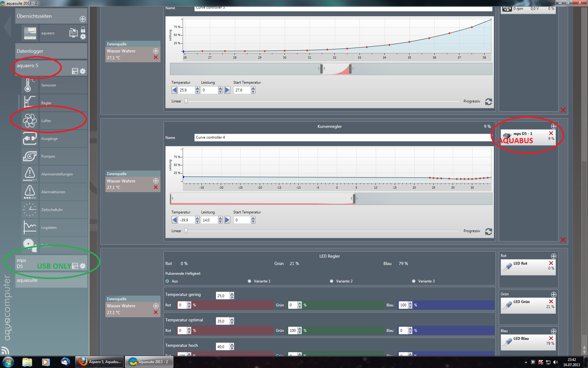Screen dimensions: 588x368
Task: Click next curve point arrow in Curve controller 4
Action: [x=227, y=220]
